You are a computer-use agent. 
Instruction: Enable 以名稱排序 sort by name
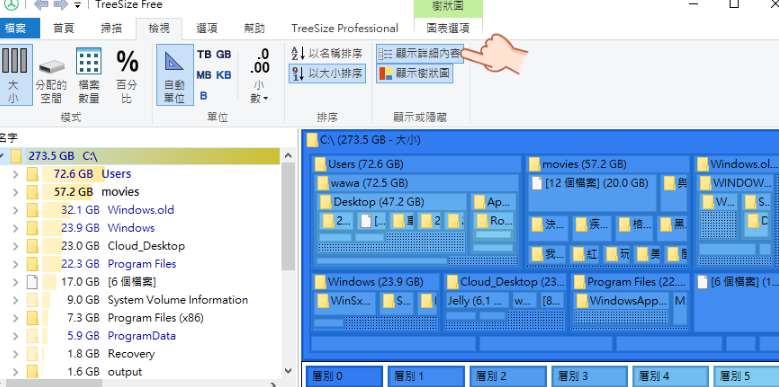tap(327, 54)
